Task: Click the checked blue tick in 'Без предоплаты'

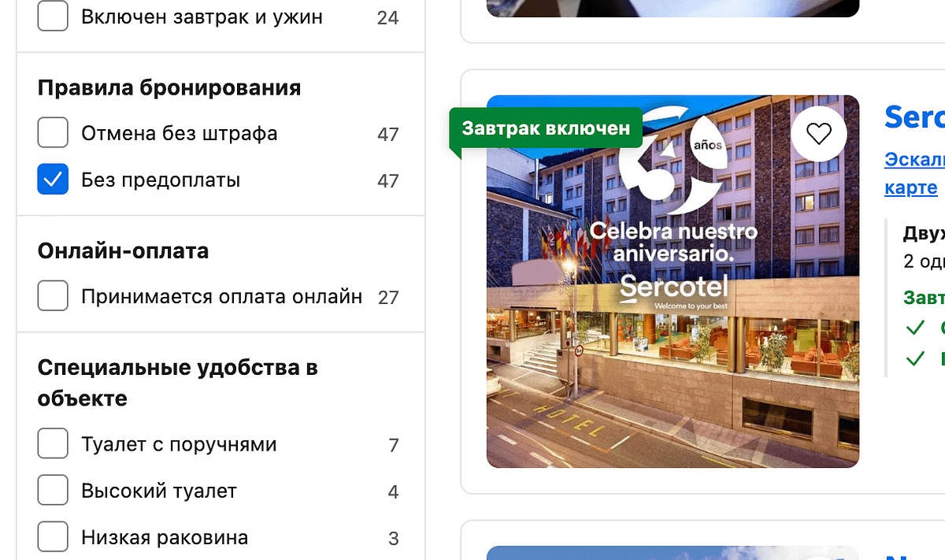Action: tap(52, 179)
